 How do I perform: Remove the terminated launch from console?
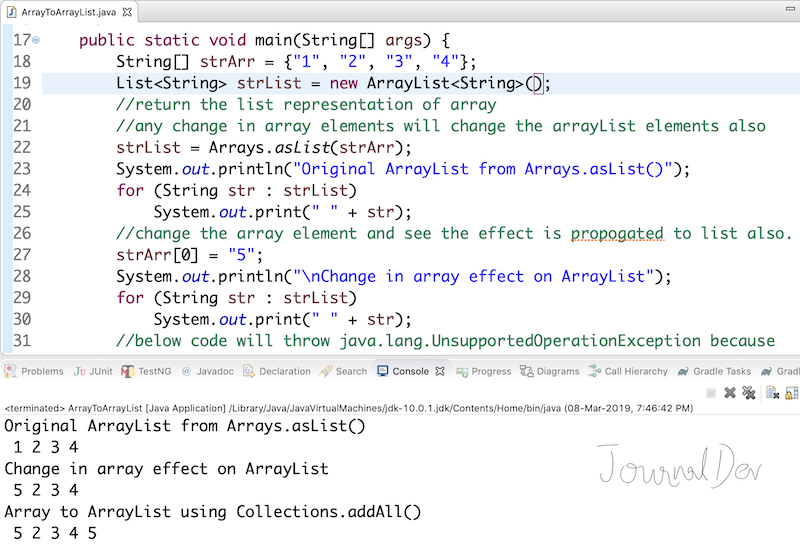(x=730, y=392)
